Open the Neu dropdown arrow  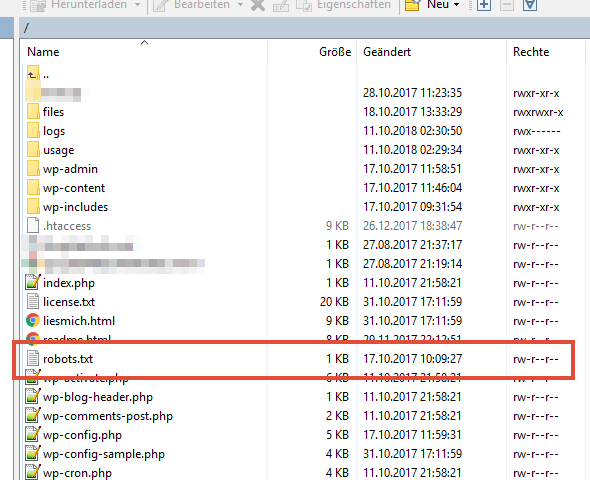[456, 5]
